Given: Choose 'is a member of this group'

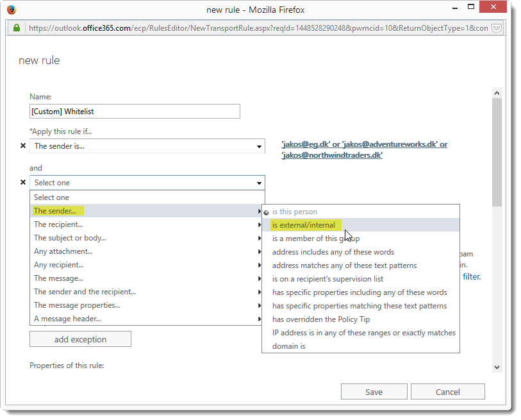Looking at the screenshot, I should click(361, 239).
